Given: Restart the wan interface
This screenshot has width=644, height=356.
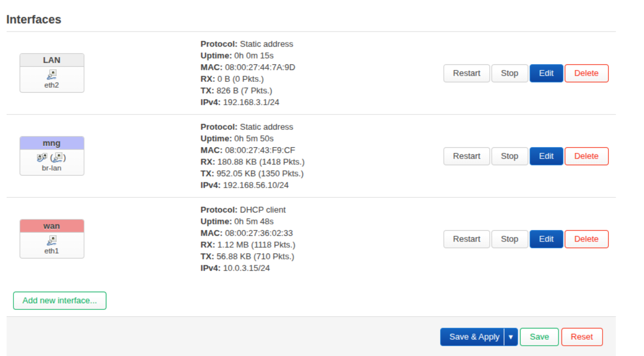Looking at the screenshot, I should (x=467, y=239).
